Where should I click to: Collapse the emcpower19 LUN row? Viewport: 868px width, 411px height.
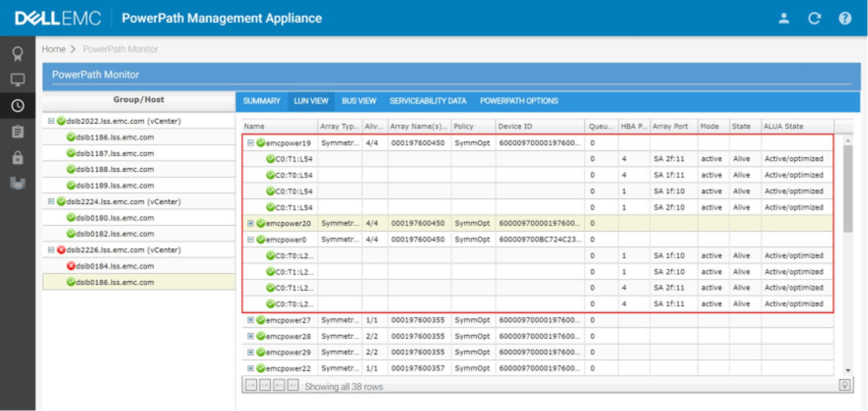click(x=251, y=143)
